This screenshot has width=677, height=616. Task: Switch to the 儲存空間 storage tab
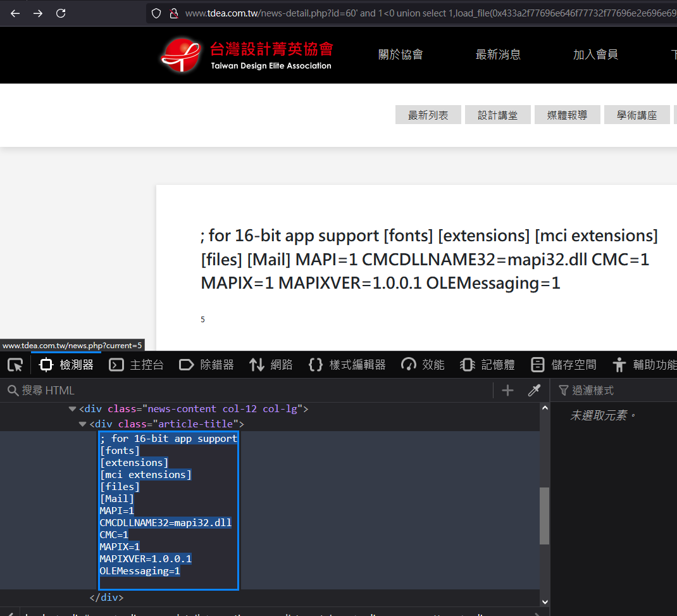coord(563,365)
